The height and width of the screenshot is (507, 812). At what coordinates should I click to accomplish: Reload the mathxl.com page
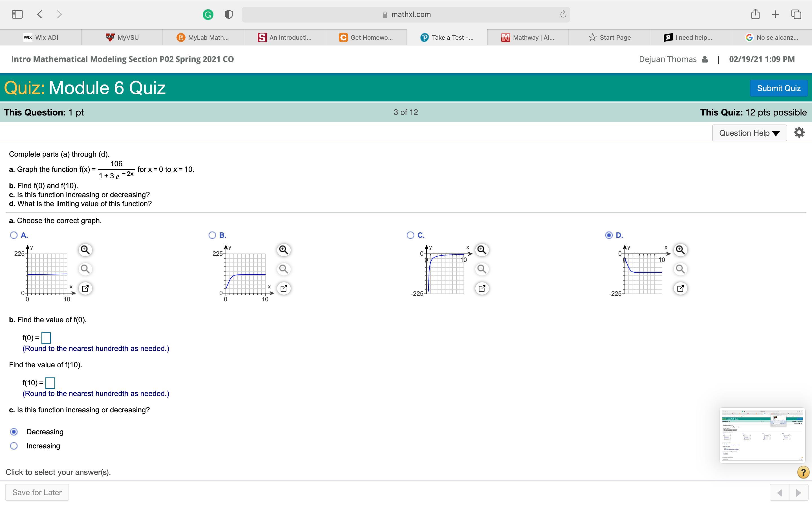[563, 14]
